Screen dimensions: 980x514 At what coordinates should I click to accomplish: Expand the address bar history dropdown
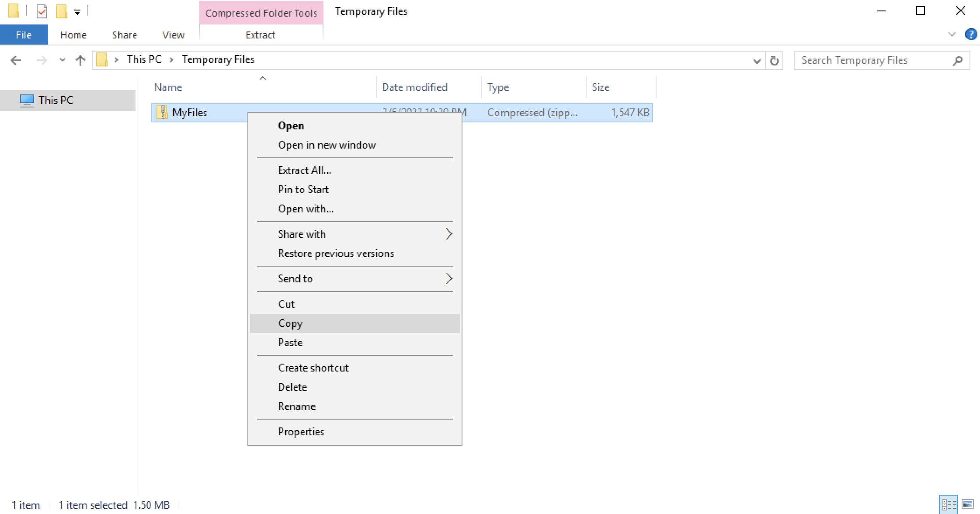[757, 61]
